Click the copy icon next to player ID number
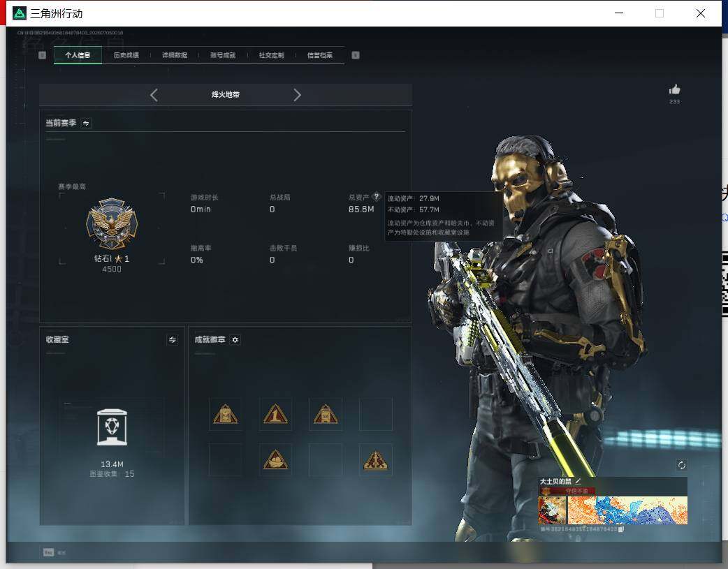The height and width of the screenshot is (569, 728). point(621,529)
